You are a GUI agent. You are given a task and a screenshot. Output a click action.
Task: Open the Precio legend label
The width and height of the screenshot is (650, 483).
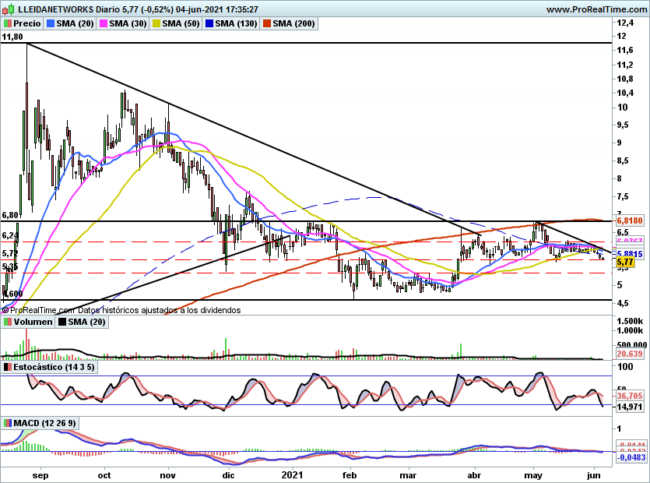pos(27,24)
